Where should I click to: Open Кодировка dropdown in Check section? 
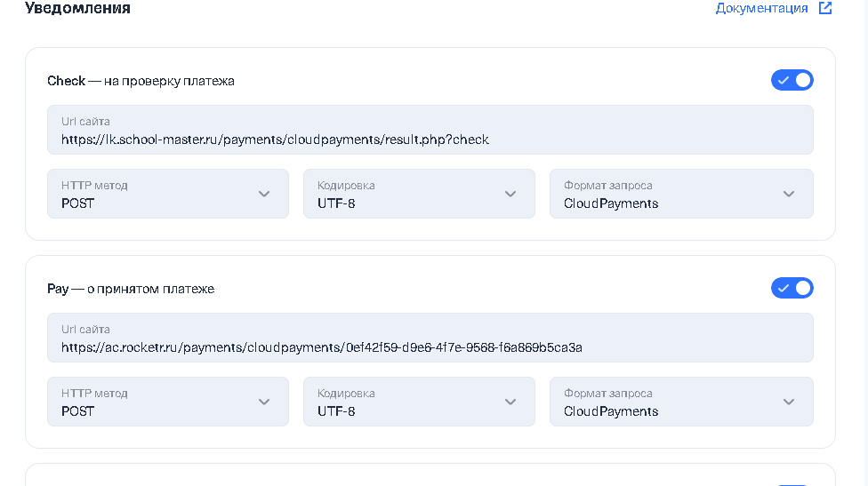419,194
